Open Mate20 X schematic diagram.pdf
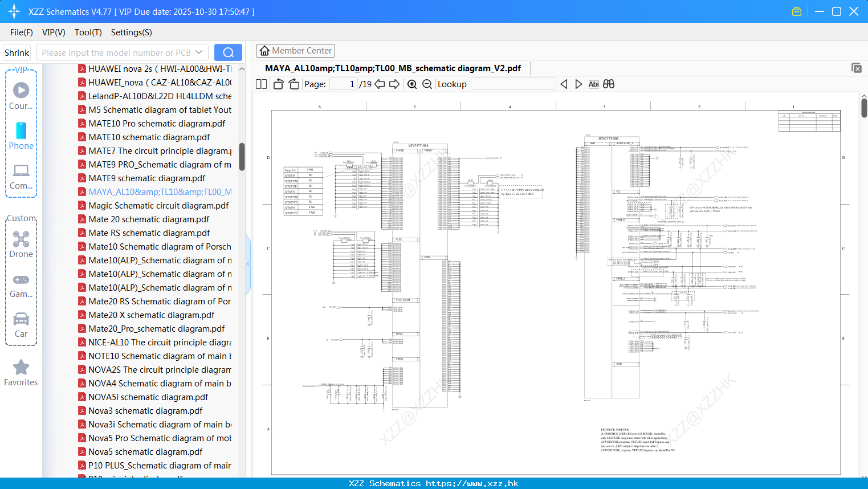Image resolution: width=868 pixels, height=489 pixels. (x=146, y=315)
